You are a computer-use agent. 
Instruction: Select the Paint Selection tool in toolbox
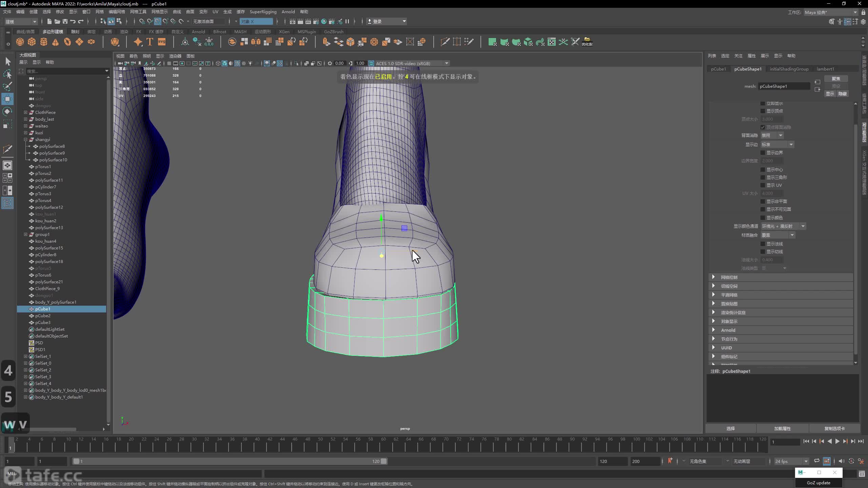7,86
